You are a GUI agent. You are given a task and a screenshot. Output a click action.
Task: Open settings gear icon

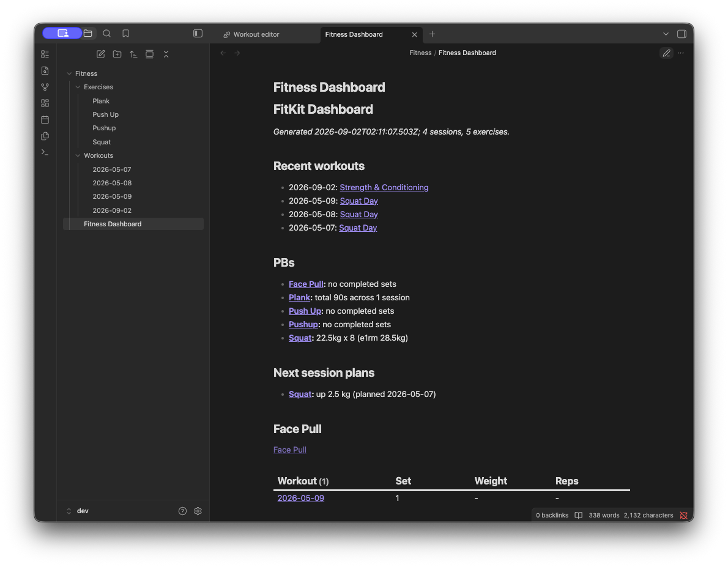click(x=198, y=511)
